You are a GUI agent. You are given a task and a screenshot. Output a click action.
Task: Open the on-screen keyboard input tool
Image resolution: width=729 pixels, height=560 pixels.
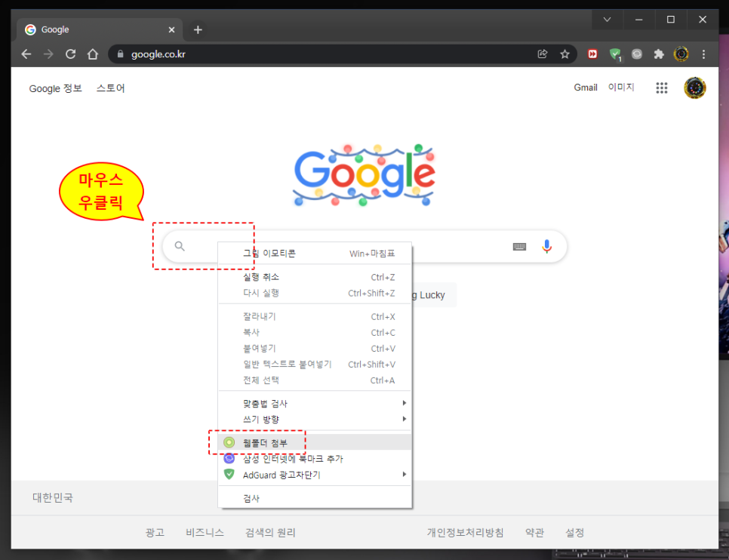pyautogui.click(x=519, y=247)
